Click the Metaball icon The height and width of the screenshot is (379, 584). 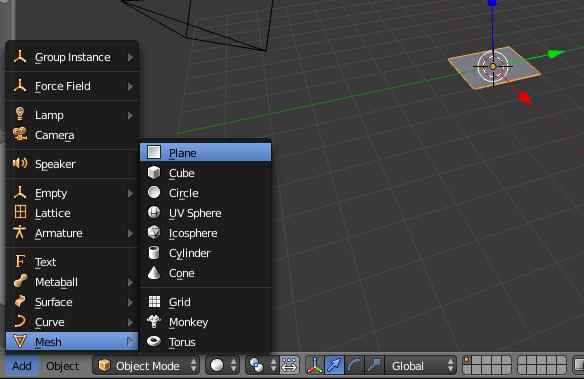(x=20, y=281)
